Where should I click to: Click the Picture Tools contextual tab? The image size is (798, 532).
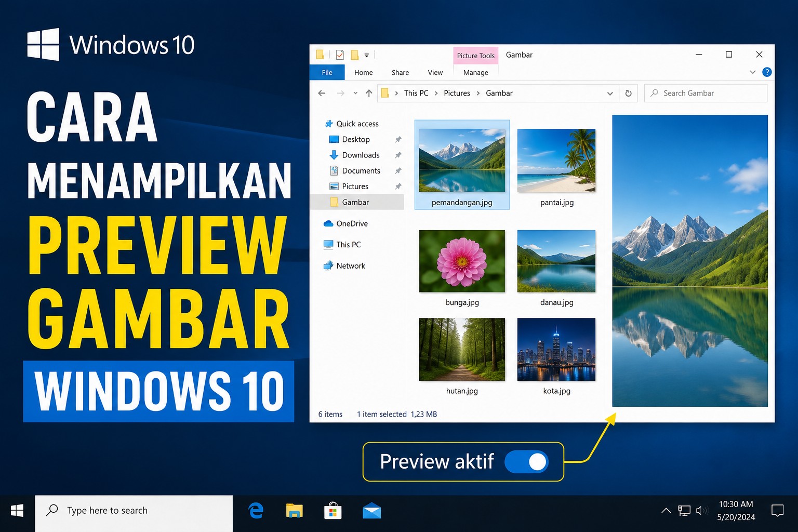[476, 56]
